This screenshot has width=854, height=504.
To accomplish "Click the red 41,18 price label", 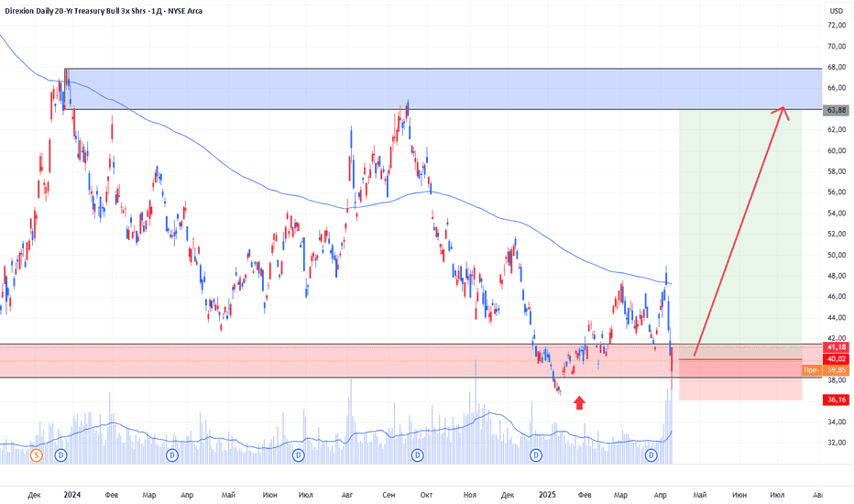I will 835,347.
